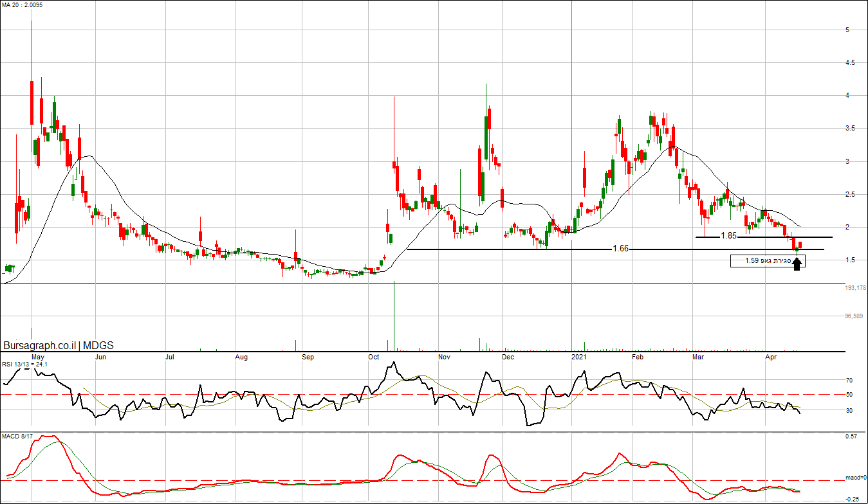Click the May label on time axis
Image resolution: width=868 pixels, height=504 pixels.
point(38,356)
